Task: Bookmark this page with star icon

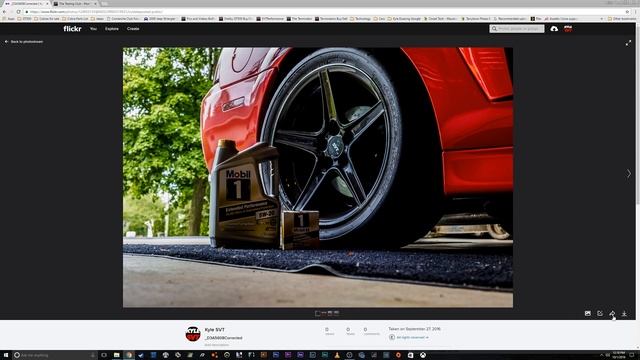Action: (627, 12)
